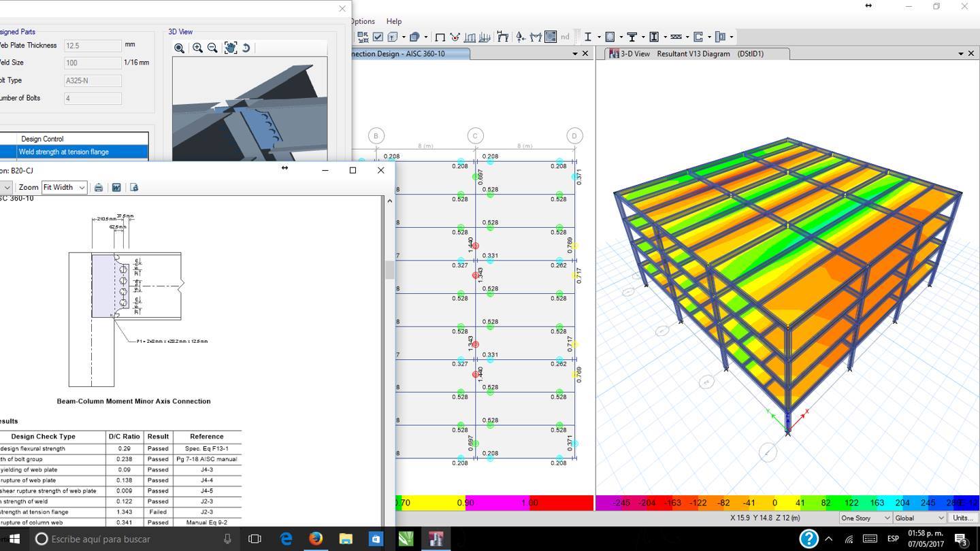
Task: Print the B20-CJ connection report
Action: tap(98, 187)
